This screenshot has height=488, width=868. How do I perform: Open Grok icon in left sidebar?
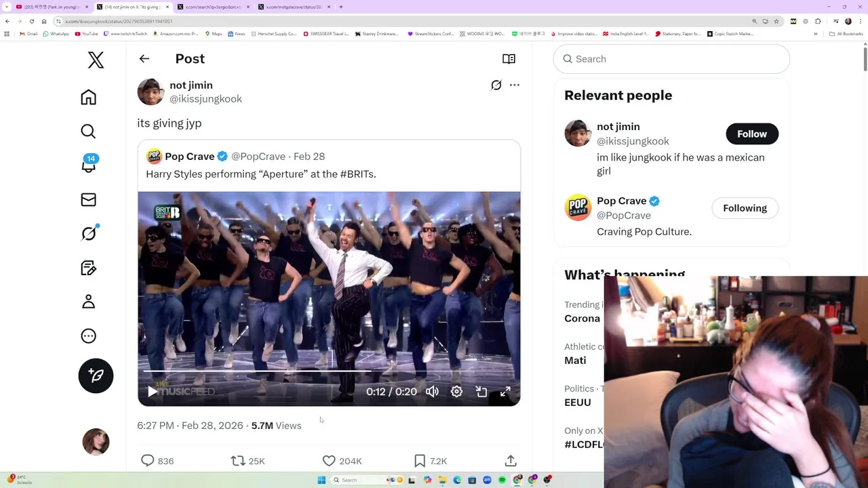[x=88, y=233]
